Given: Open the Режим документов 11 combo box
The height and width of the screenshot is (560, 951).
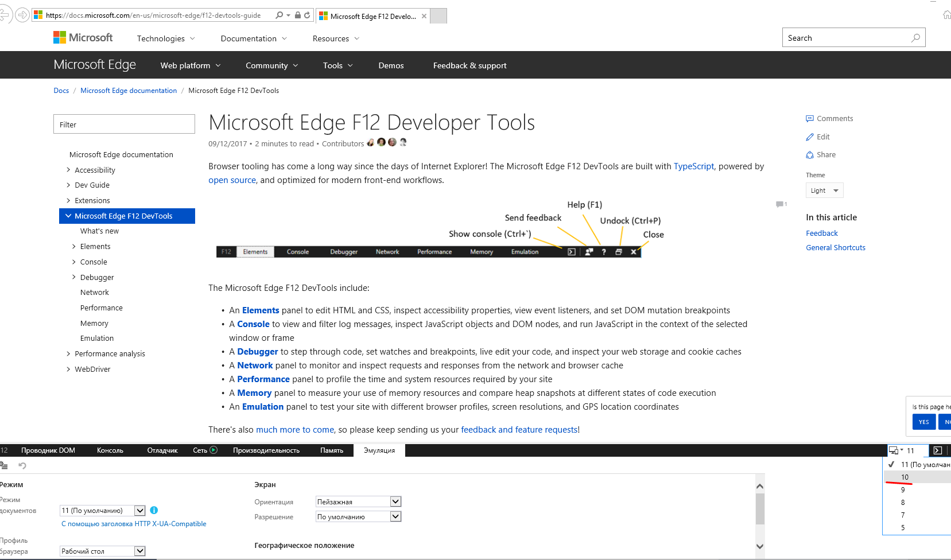Looking at the screenshot, I should pos(103,510).
